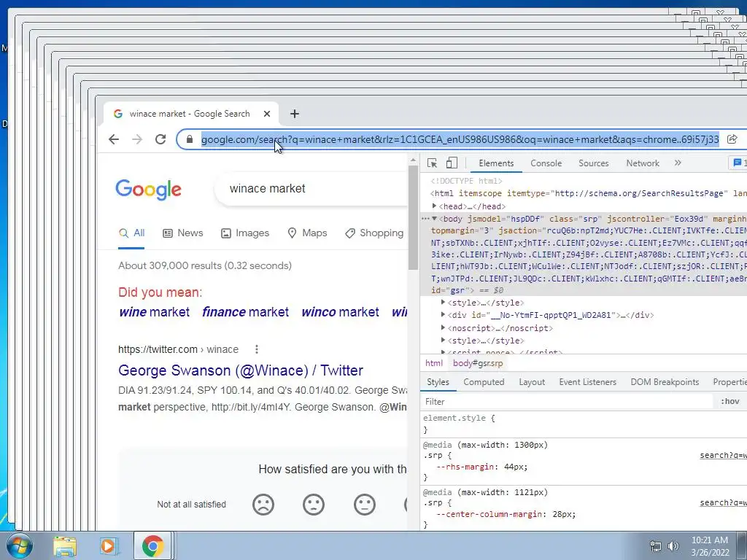Open Windows Media Player from taskbar

[x=109, y=546]
